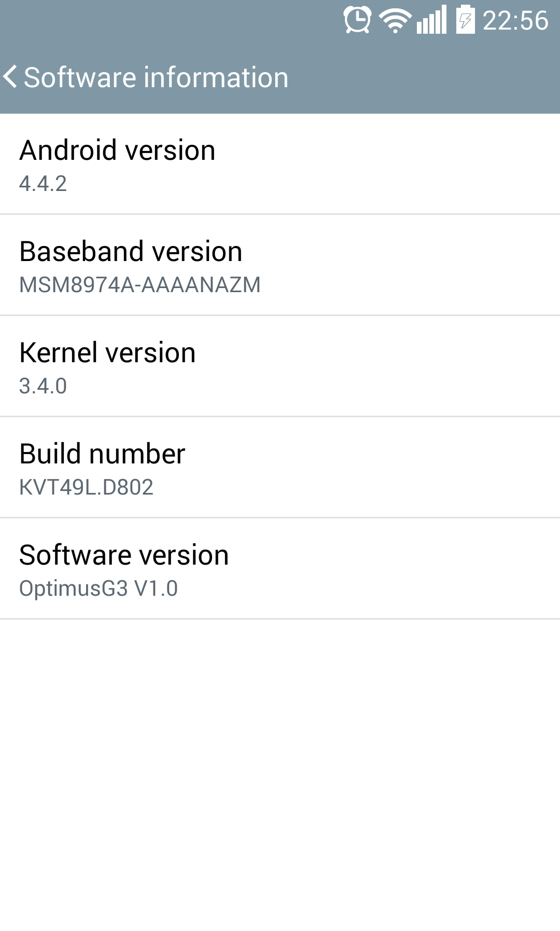Tap the Build number entry
The height and width of the screenshot is (931, 560).
point(280,467)
